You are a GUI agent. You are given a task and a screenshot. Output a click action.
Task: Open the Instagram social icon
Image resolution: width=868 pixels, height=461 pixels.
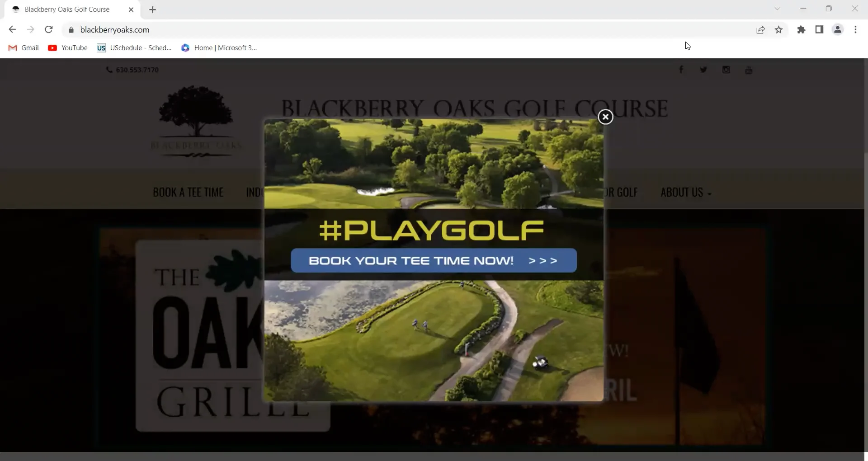pyautogui.click(x=726, y=70)
